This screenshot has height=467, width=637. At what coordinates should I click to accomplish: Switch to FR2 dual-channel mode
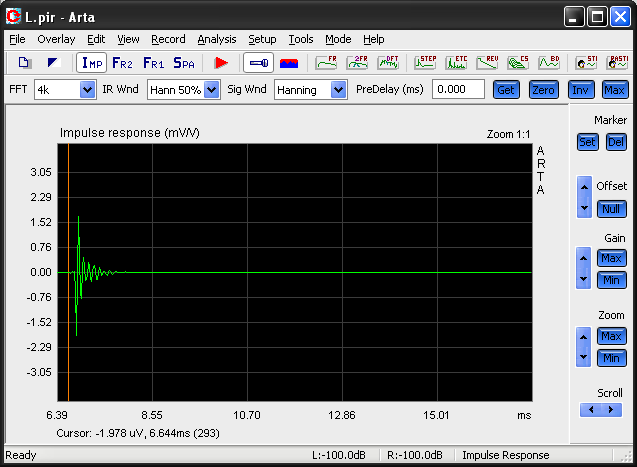(x=122, y=63)
